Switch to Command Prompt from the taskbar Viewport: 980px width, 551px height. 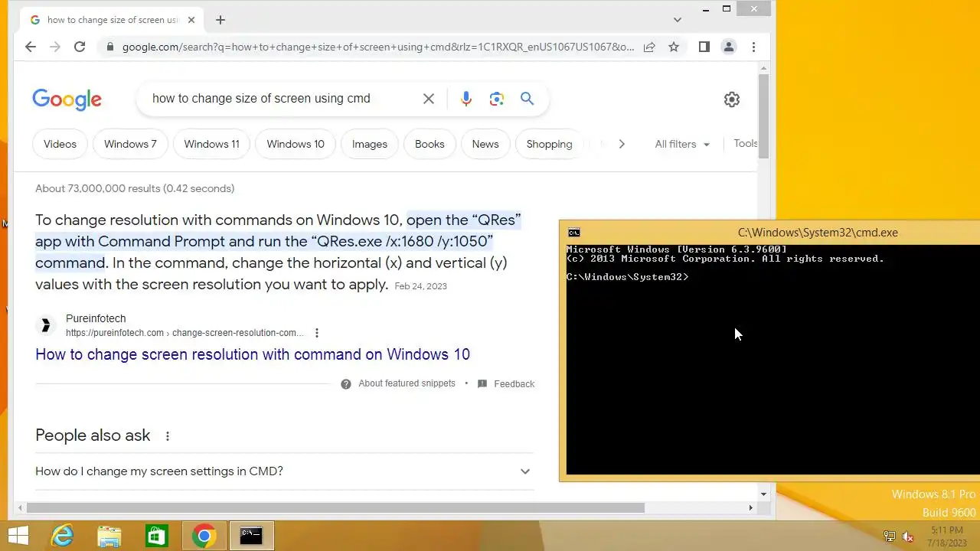coord(251,536)
